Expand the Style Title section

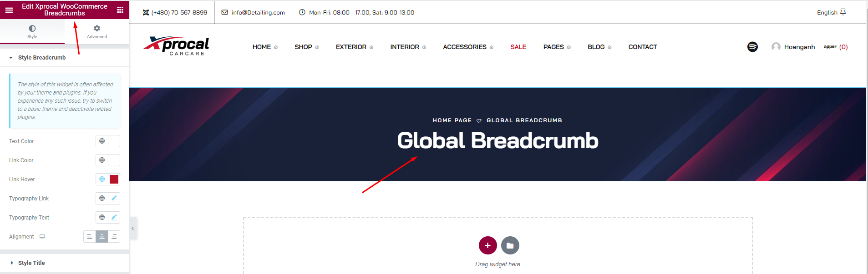pos(31,263)
